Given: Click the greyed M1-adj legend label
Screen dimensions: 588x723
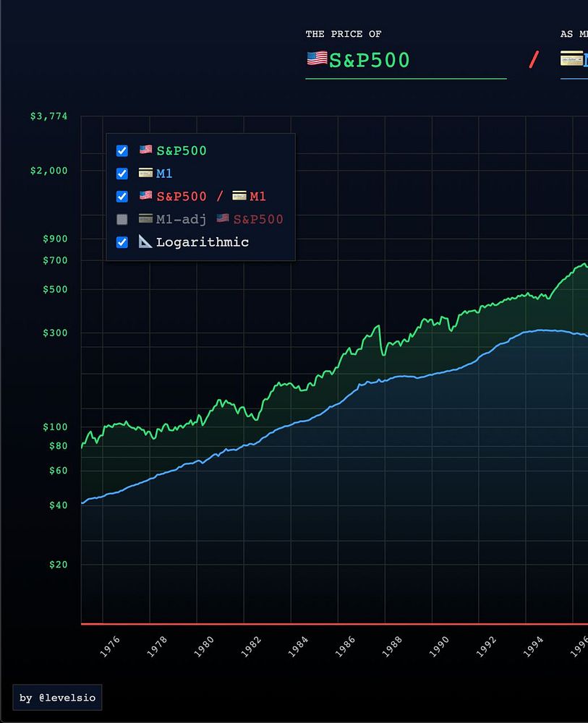Looking at the screenshot, I should 182,219.
